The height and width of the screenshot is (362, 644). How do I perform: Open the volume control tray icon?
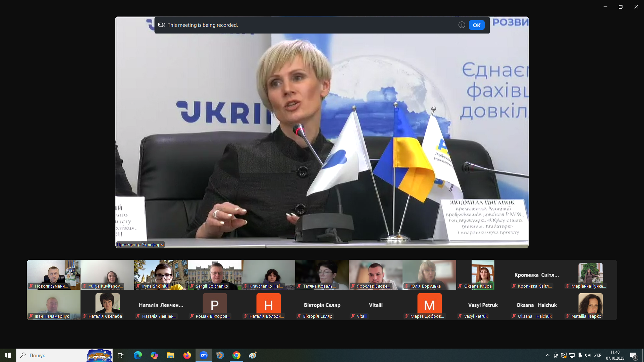click(x=588, y=355)
